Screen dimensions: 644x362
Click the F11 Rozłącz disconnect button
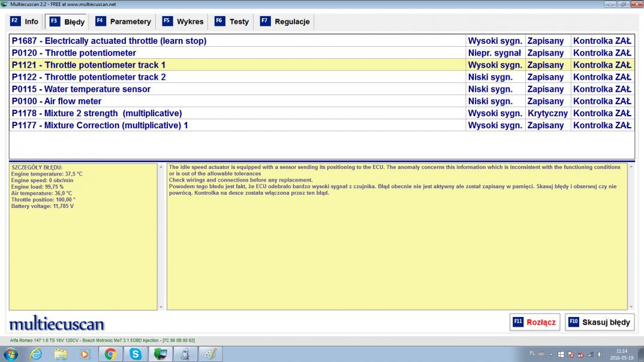(534, 322)
